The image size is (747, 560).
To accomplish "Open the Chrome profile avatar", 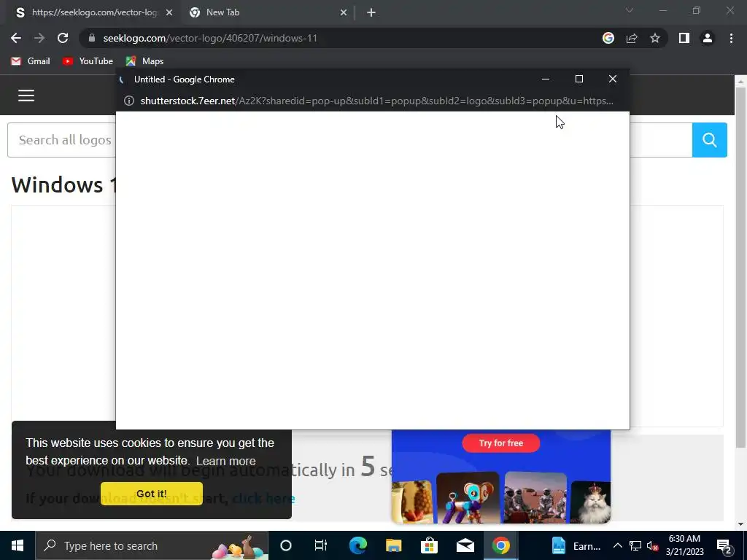I will click(708, 38).
